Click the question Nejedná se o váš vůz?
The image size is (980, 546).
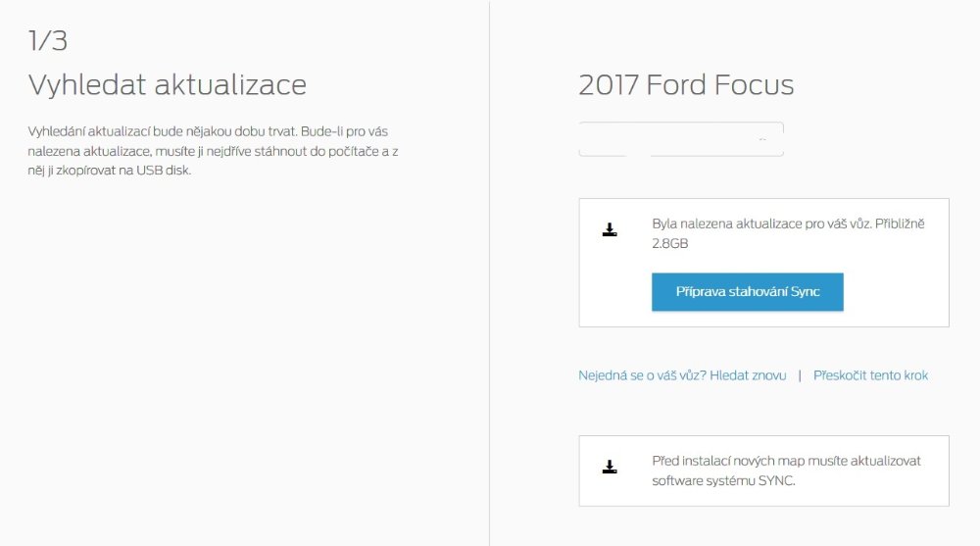(642, 375)
